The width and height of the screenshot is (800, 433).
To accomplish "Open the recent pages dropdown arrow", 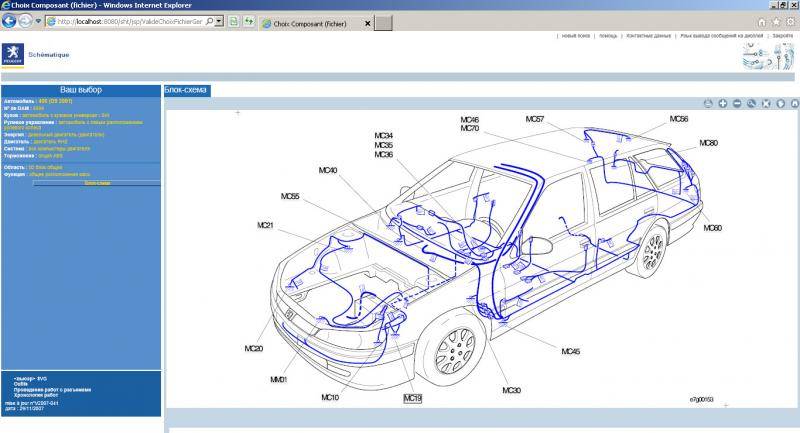I will [x=38, y=21].
